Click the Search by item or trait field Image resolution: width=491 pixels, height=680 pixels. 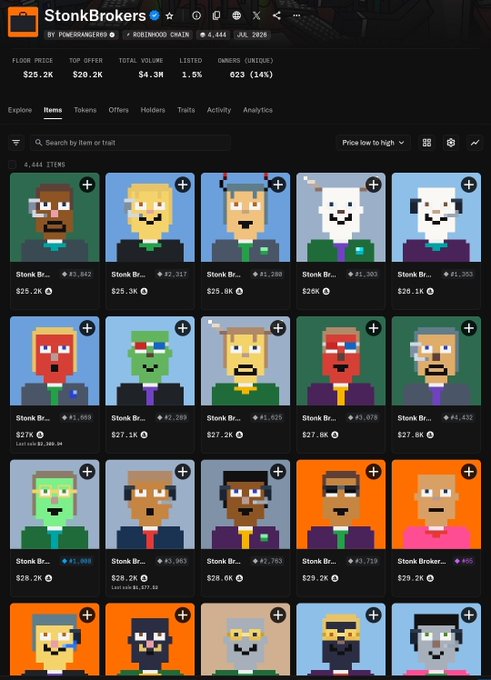coord(130,143)
